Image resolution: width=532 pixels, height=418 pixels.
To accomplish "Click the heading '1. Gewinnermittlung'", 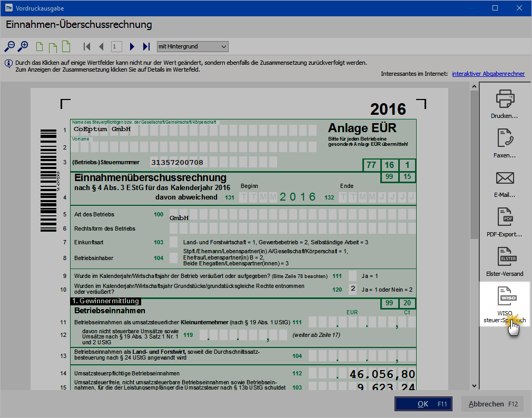I will pyautogui.click(x=105, y=301).
